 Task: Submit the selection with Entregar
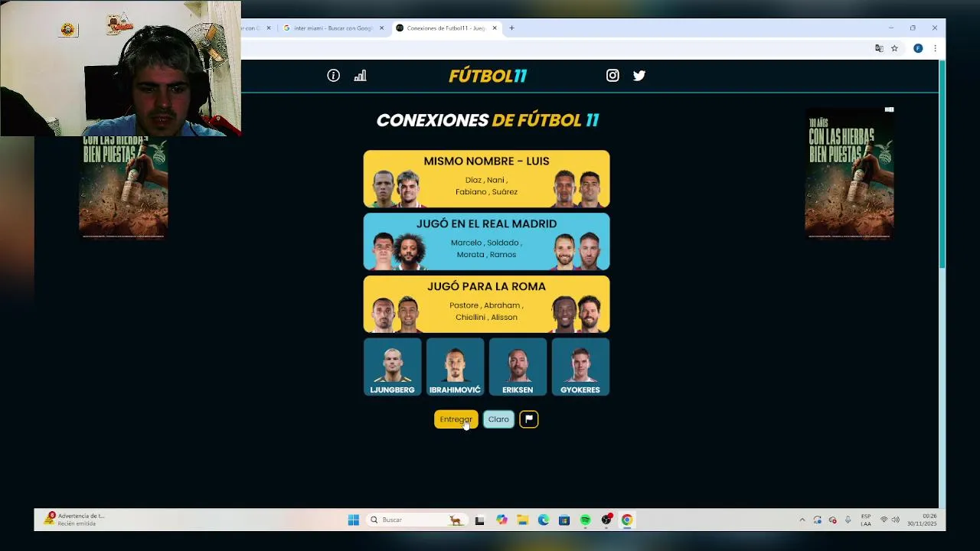click(x=456, y=419)
